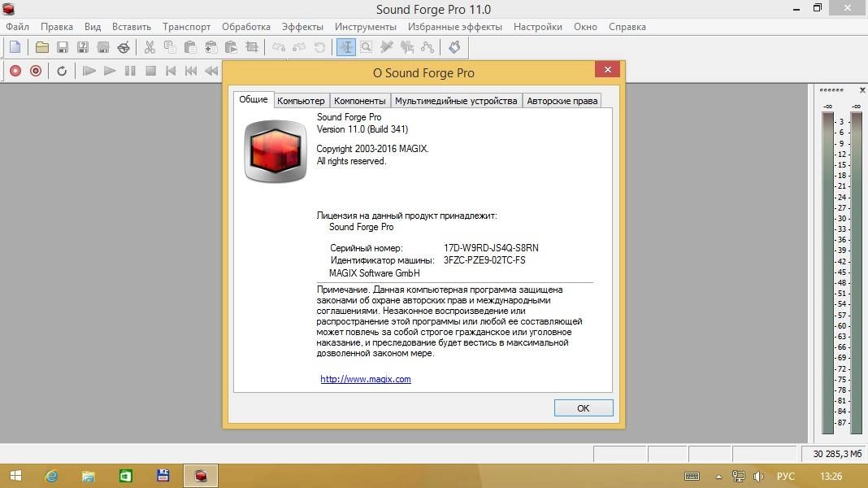The width and height of the screenshot is (868, 488).
Task: Click the Undo toolbar icon
Action: pyautogui.click(x=279, y=47)
